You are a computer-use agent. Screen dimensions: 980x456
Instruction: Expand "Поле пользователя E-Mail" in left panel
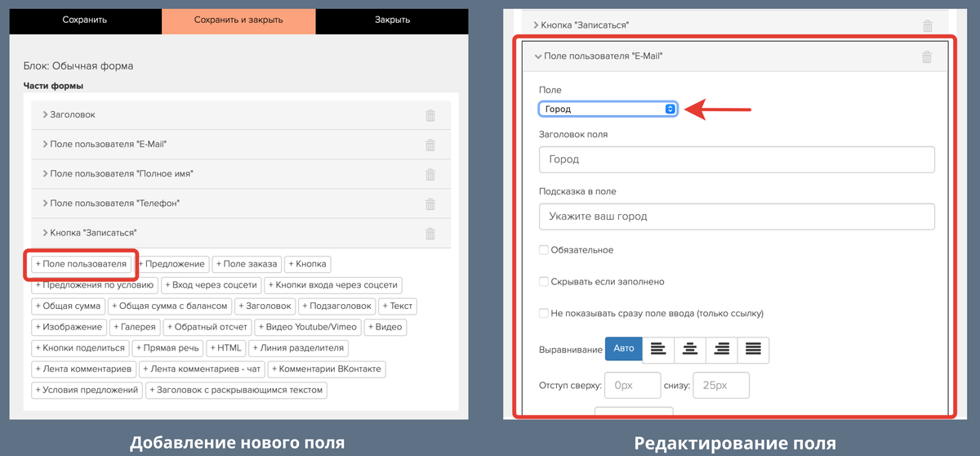coord(241,145)
